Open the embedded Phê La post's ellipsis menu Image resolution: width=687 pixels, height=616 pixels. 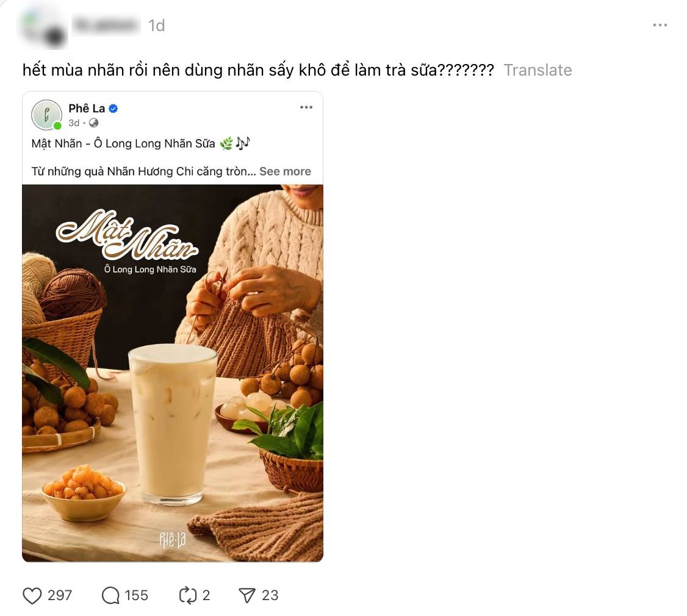(x=306, y=107)
